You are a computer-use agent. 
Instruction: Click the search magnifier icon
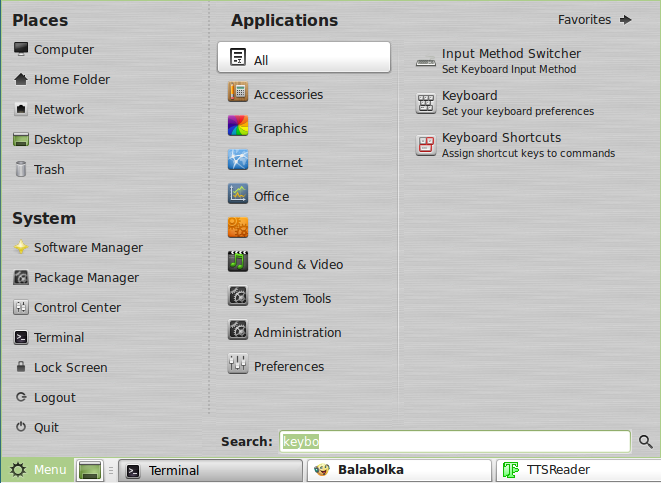coord(645,441)
